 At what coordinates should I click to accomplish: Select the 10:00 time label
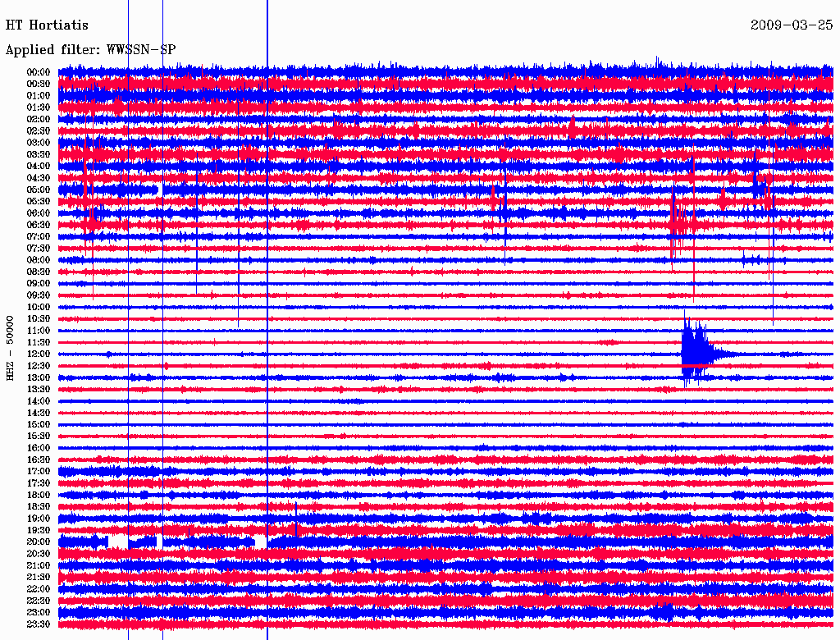coord(39,307)
